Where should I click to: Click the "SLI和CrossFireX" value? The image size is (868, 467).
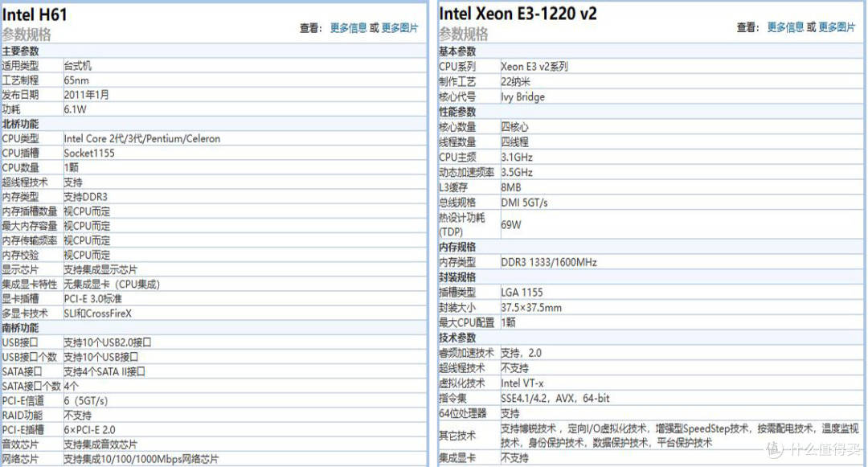pyautogui.click(x=98, y=313)
